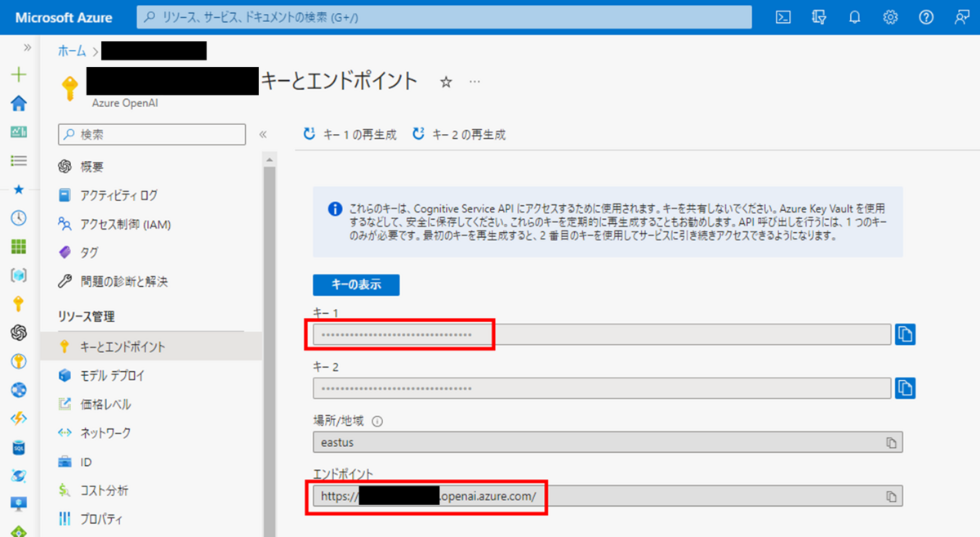
Task: Go to Home via sidebar house icon
Action: pyautogui.click(x=18, y=103)
